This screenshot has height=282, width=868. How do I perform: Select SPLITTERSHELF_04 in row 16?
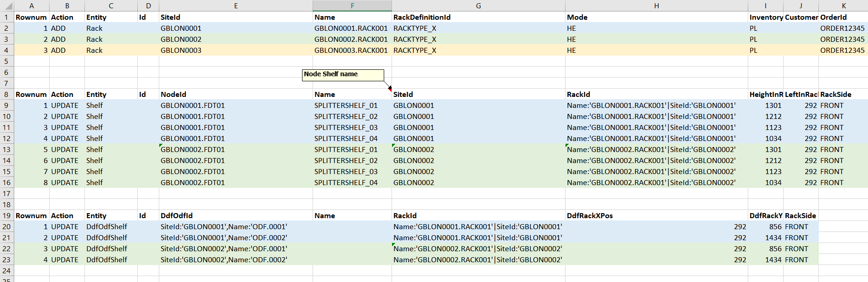tap(352, 182)
